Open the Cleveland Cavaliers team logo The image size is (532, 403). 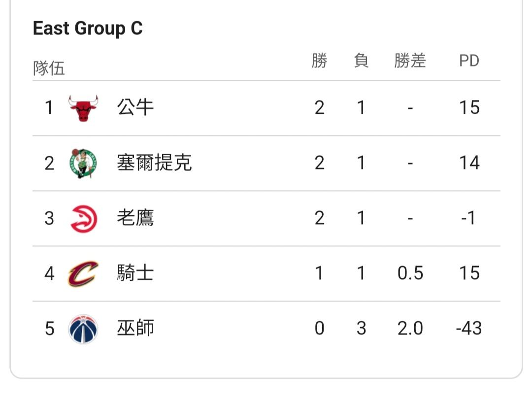tap(83, 273)
